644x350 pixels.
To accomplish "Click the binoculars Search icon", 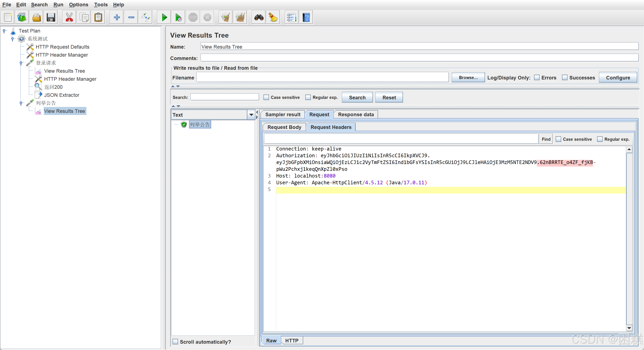I will [259, 18].
